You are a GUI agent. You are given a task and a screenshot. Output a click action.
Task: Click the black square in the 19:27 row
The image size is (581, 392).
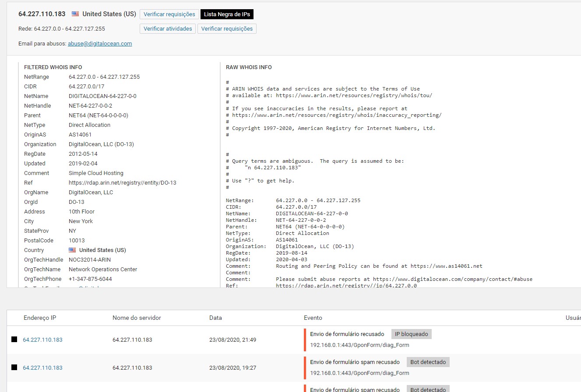pos(14,367)
